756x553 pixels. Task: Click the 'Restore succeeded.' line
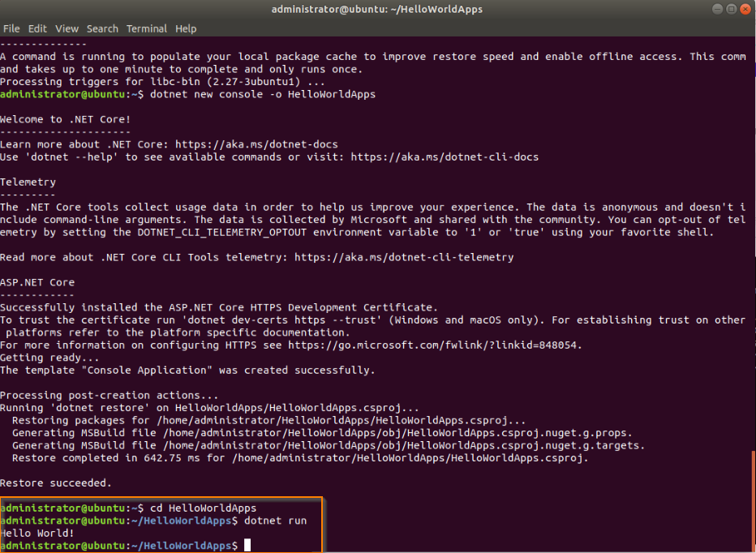[x=56, y=483]
